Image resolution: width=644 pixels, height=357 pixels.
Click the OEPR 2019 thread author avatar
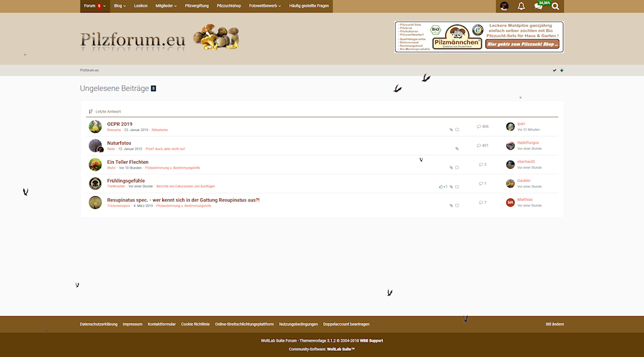tap(95, 127)
